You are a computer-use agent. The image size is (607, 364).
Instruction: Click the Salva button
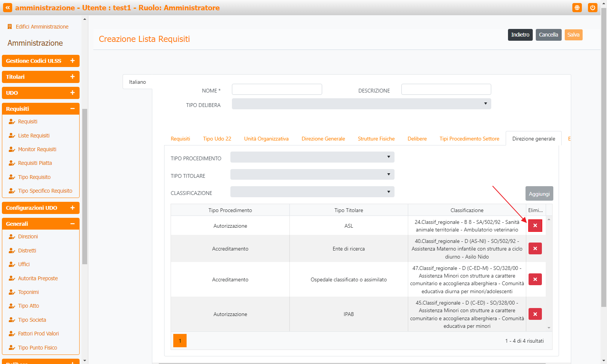coord(573,35)
